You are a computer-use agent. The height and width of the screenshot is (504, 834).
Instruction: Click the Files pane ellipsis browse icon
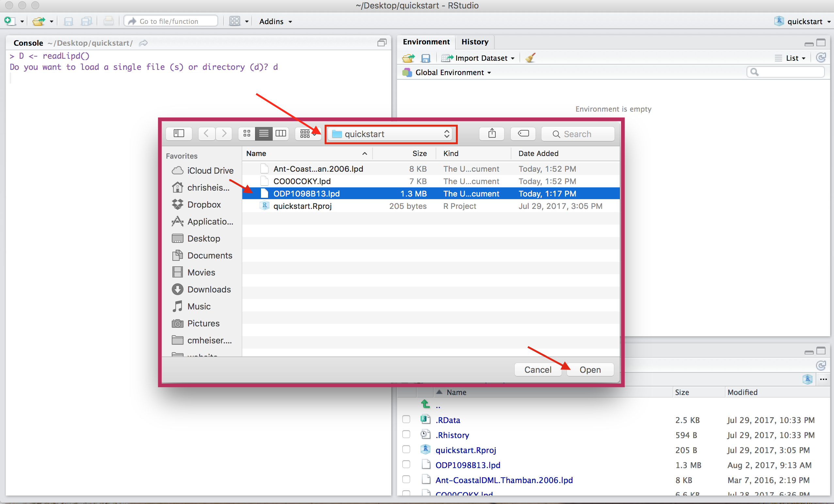point(823,379)
